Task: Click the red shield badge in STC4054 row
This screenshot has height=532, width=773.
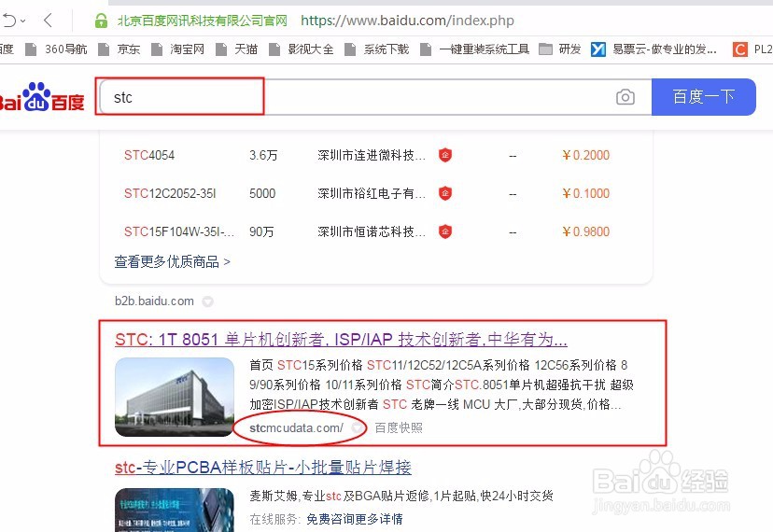Action: pos(445,155)
